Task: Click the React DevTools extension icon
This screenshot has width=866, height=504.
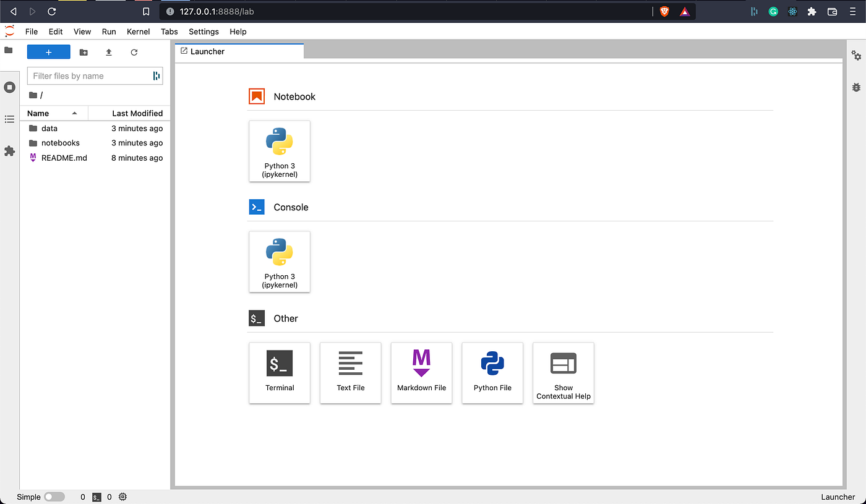Action: coord(792,11)
